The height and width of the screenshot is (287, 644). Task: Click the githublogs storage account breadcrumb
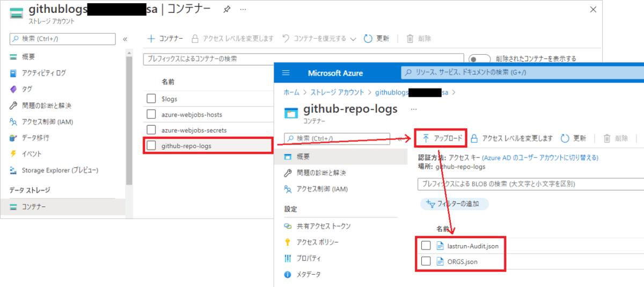[412, 92]
